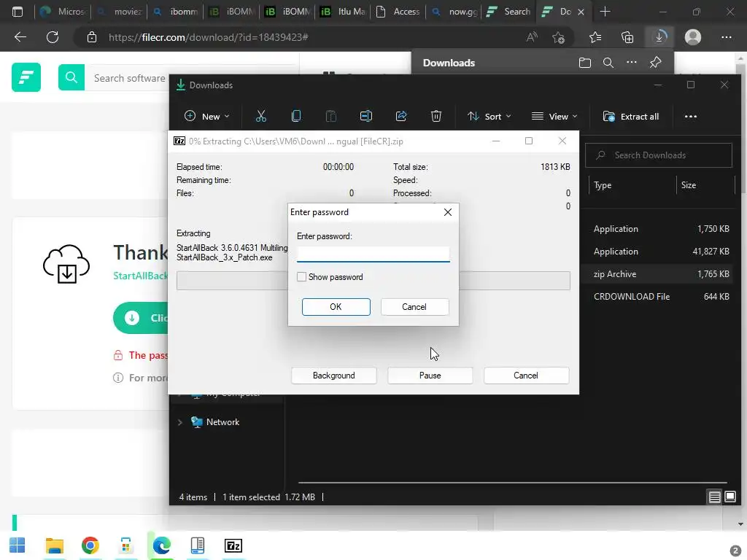747x560 pixels.
Task: Cancel the Enter password dialog
Action: (x=414, y=307)
